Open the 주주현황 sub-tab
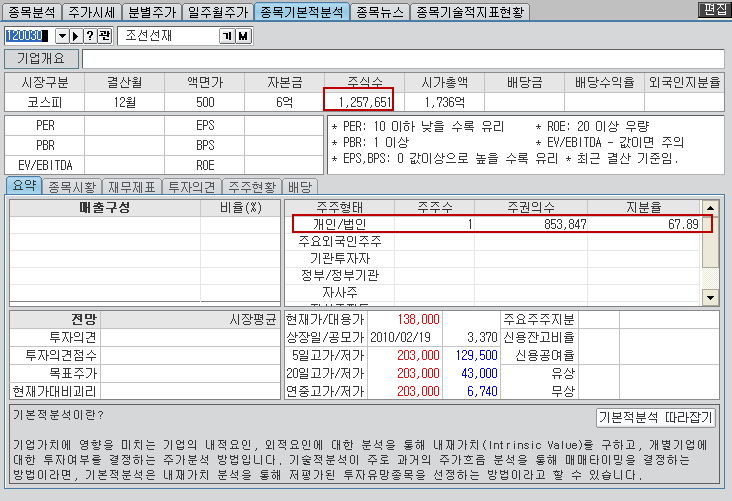The image size is (732, 501). point(252,187)
